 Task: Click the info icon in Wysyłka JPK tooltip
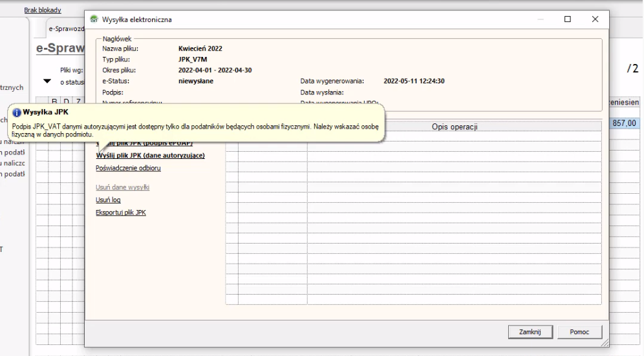pyautogui.click(x=16, y=112)
